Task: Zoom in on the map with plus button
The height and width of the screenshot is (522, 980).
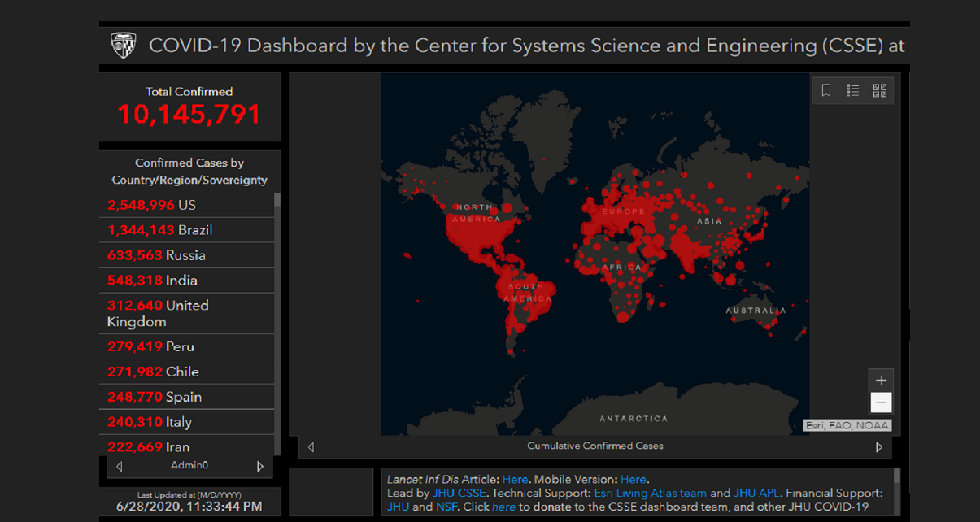Action: click(x=881, y=381)
